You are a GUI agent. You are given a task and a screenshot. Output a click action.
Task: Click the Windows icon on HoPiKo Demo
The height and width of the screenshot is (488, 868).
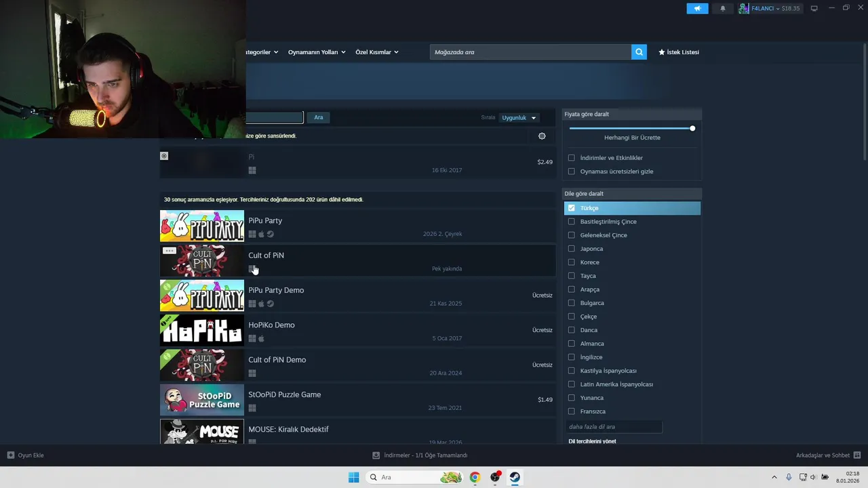tap(252, 338)
